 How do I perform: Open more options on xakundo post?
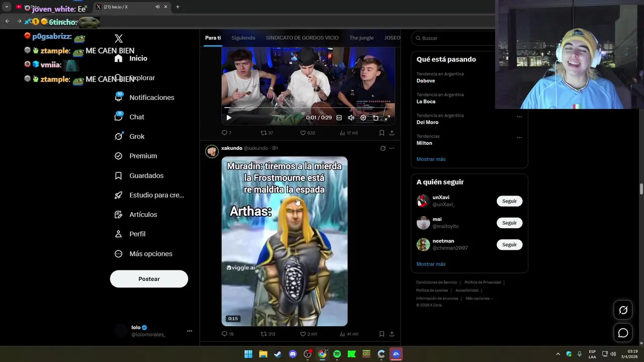pyautogui.click(x=392, y=148)
